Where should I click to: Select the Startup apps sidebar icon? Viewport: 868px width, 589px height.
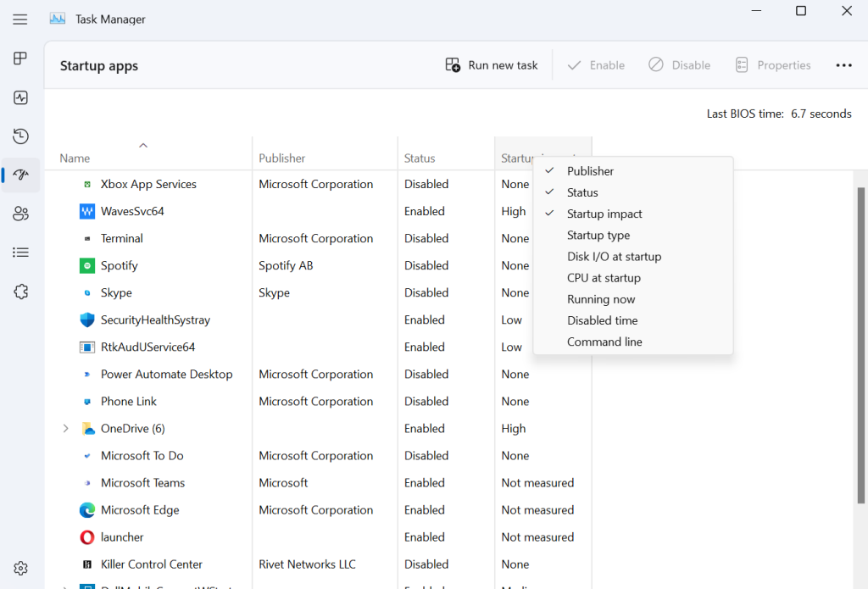20,175
